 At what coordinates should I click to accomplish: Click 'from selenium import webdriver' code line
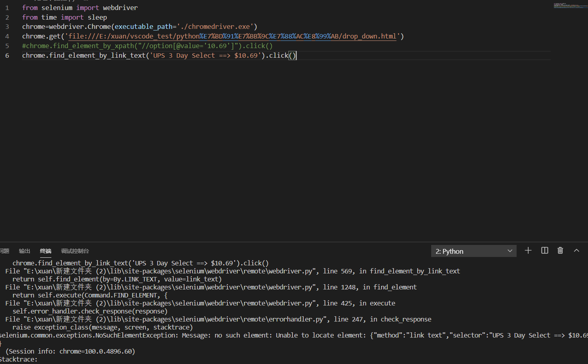[80, 8]
